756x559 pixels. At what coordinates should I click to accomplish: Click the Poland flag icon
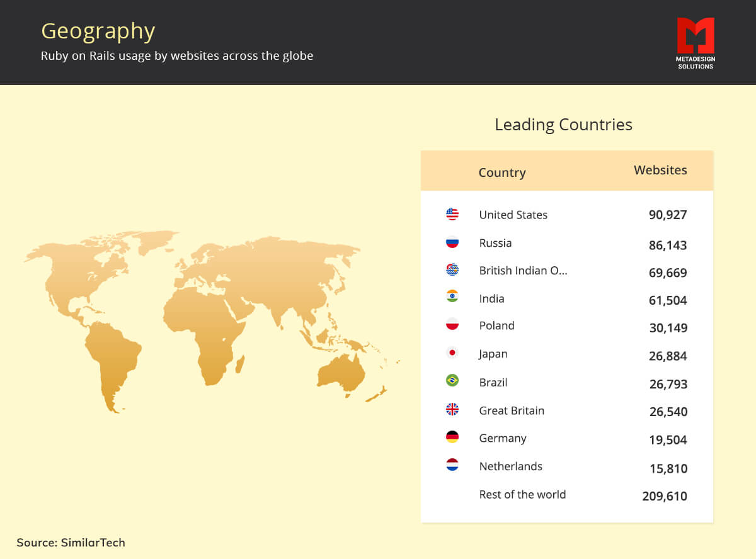[452, 325]
